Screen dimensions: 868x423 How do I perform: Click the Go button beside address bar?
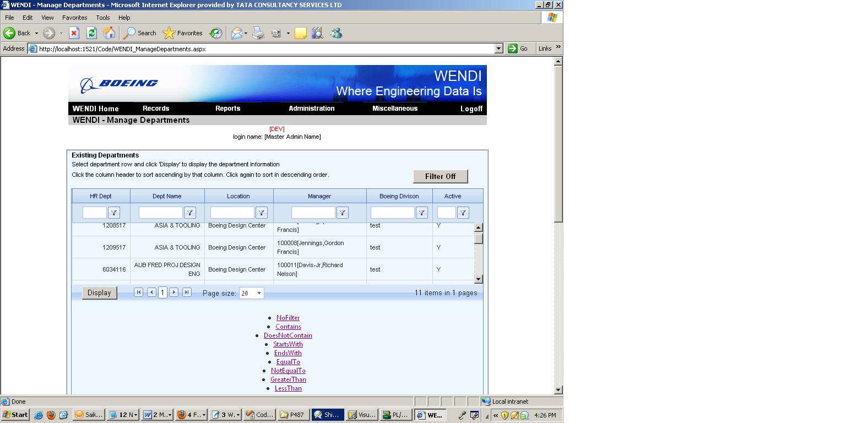(518, 48)
